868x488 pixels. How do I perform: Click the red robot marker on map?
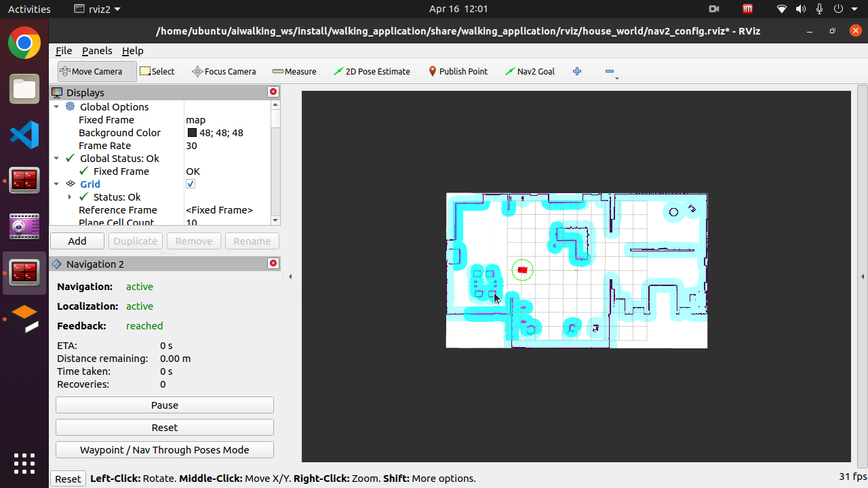pos(522,270)
